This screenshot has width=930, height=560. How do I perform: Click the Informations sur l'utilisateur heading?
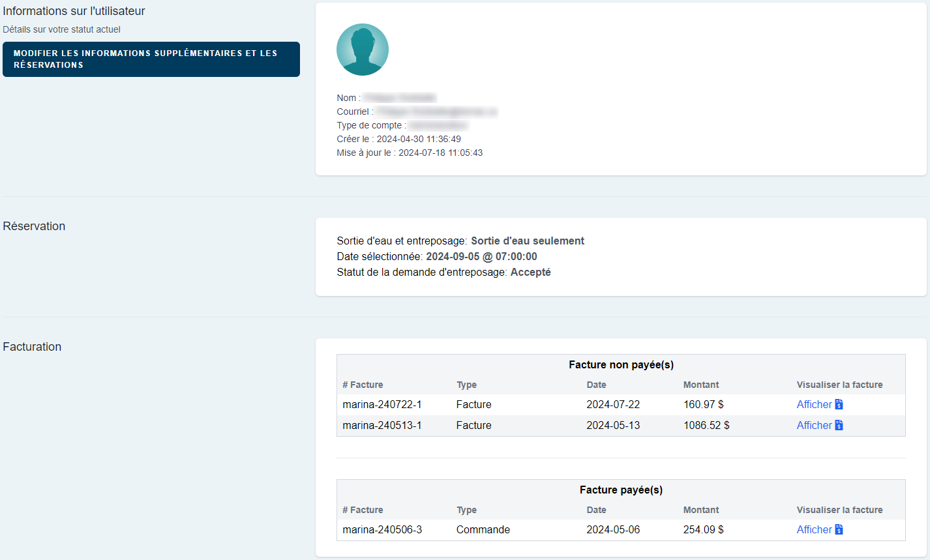click(x=74, y=11)
